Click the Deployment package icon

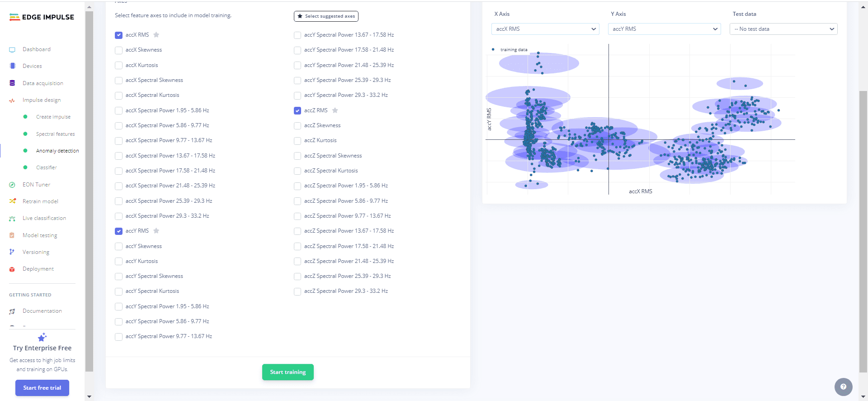click(x=12, y=269)
